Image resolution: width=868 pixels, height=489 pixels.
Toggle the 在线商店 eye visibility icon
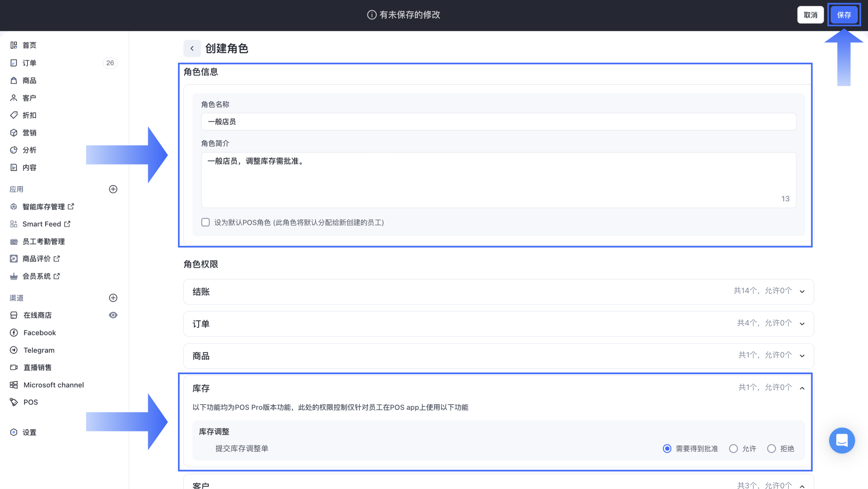113,315
